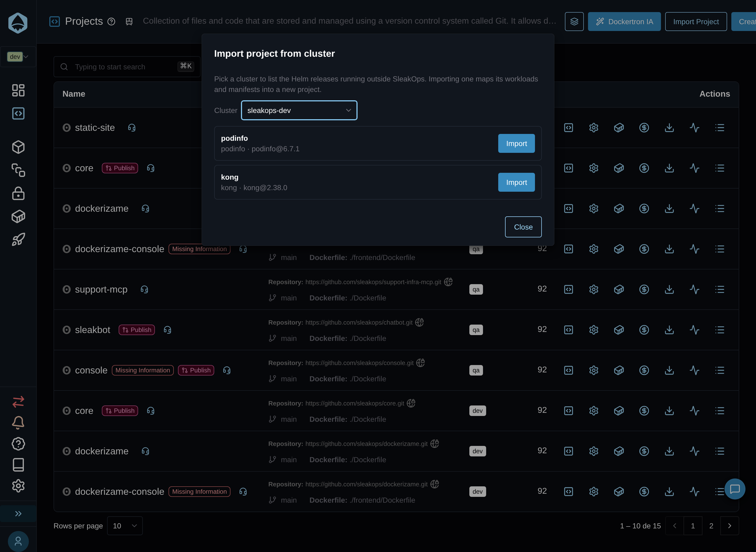Open the dev environment selector in sidebar
The width and height of the screenshot is (756, 552).
coord(18,56)
